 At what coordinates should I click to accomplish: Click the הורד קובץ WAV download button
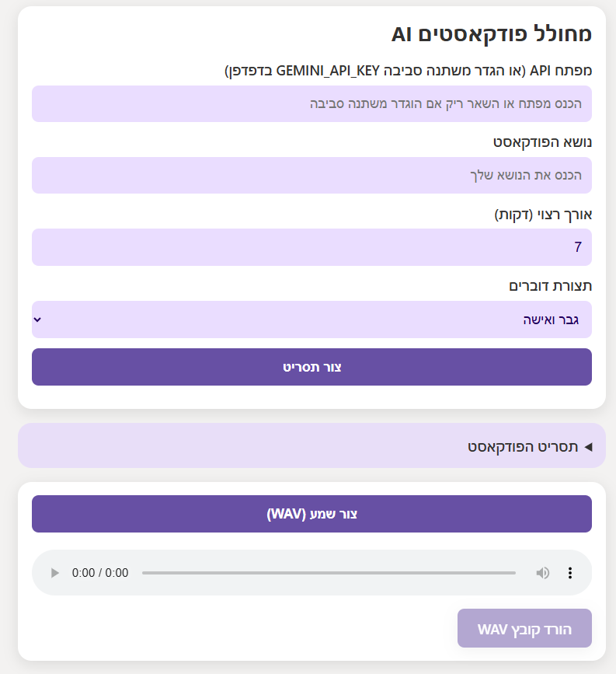point(524,629)
